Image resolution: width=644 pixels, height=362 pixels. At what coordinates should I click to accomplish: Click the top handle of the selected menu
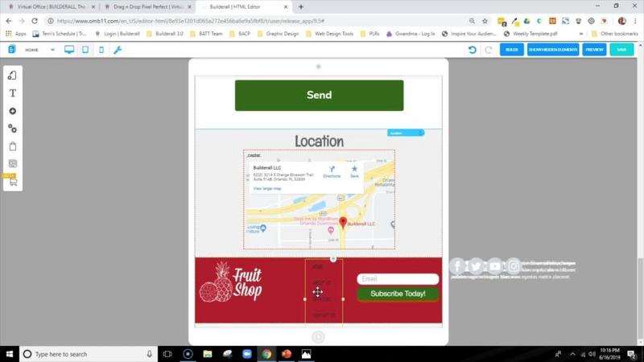point(333,259)
